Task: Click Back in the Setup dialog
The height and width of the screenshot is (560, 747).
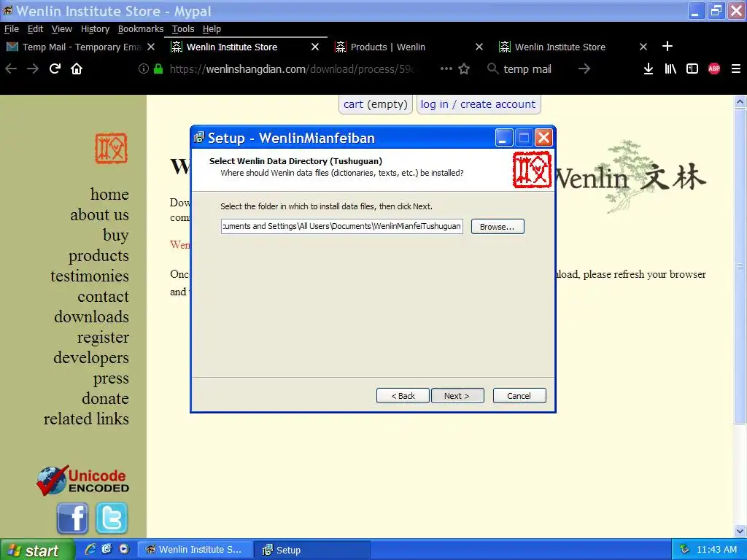Action: click(x=403, y=396)
